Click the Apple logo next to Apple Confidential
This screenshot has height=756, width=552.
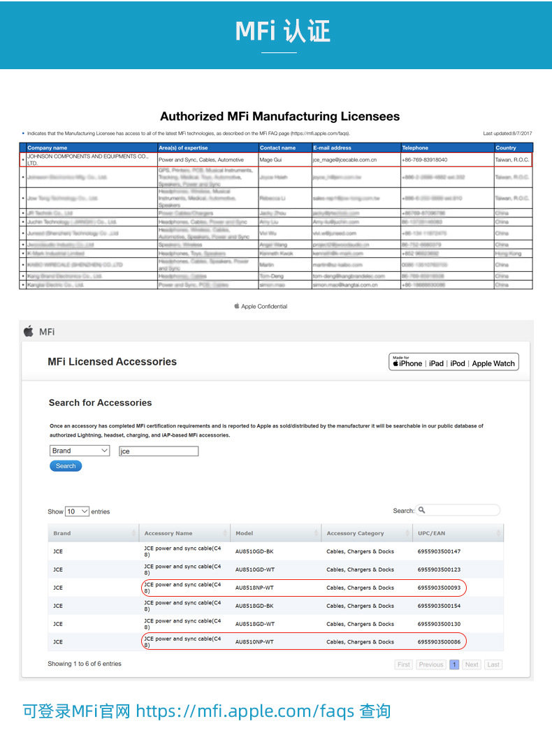pyautogui.click(x=236, y=306)
